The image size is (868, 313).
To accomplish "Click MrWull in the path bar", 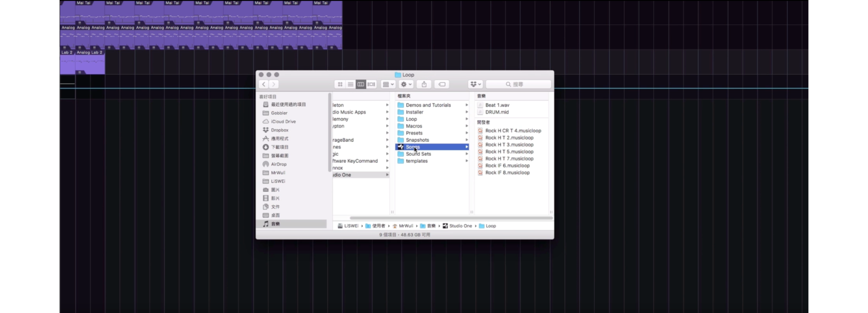I will click(x=403, y=226).
